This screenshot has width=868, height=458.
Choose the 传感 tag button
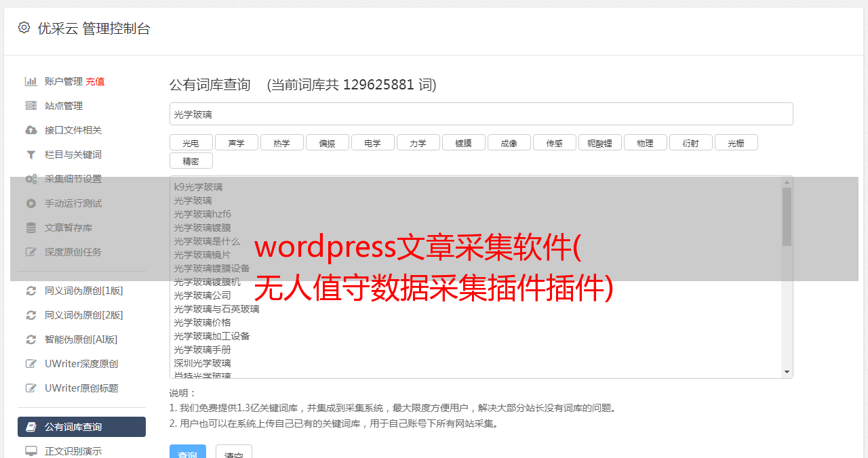point(554,142)
